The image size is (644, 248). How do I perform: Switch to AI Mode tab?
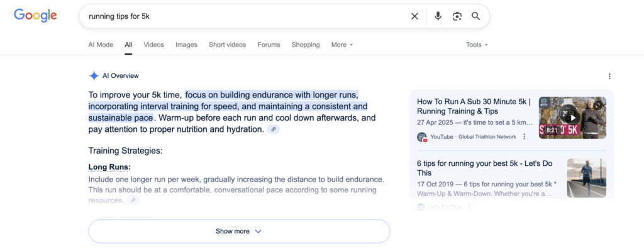(101, 45)
